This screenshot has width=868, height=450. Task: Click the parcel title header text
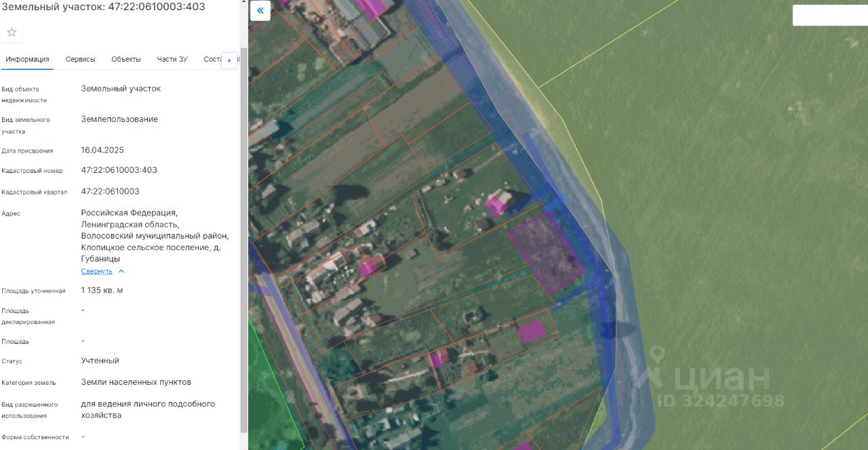tap(103, 7)
